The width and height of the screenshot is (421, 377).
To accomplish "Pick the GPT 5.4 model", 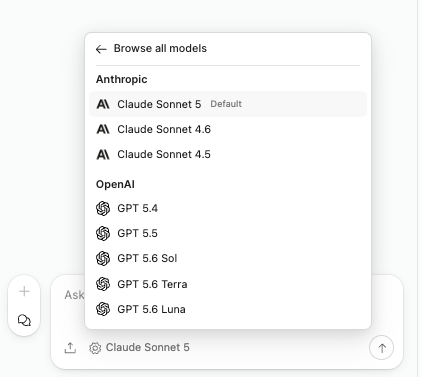I will coord(228,208).
